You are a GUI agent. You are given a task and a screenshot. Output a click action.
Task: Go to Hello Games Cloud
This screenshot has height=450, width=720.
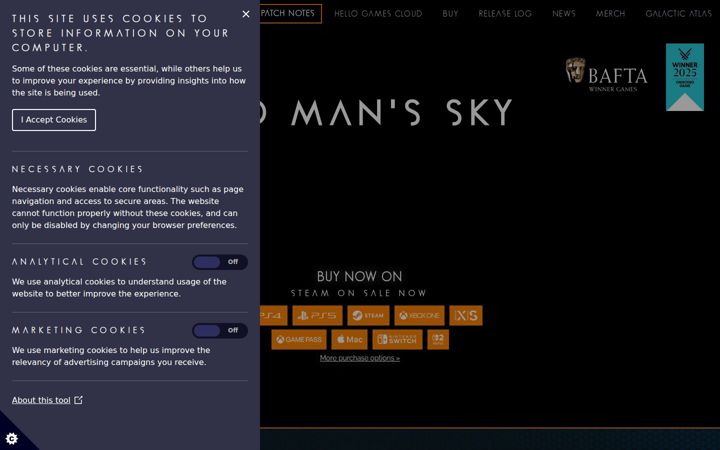(x=378, y=14)
